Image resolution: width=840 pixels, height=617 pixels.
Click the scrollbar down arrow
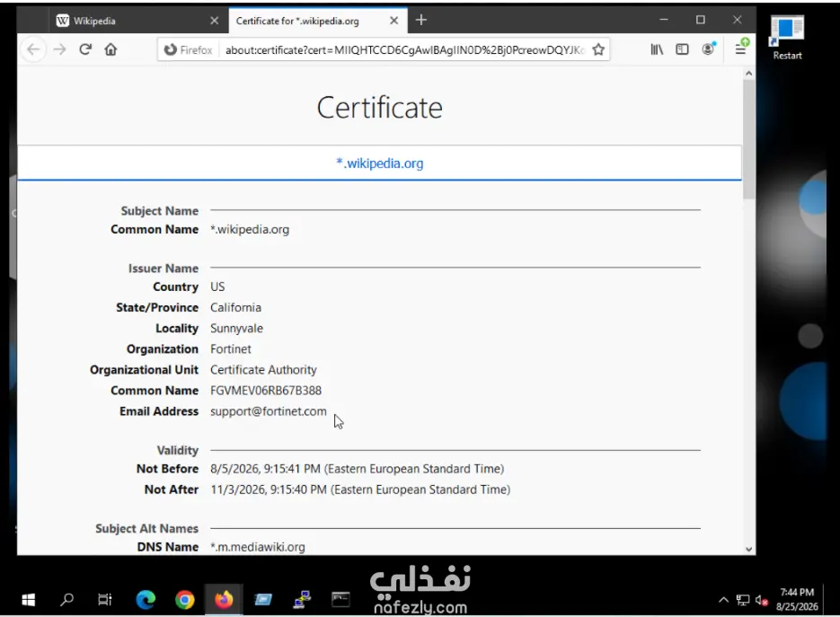tap(749, 549)
